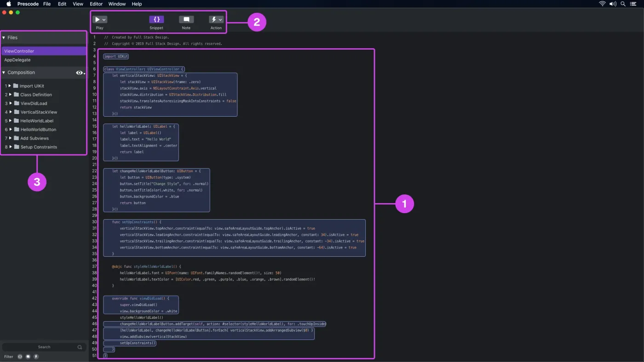Click the HelloWorldLabel folder icon
Screen dimensions: 644x362
pyautogui.click(x=17, y=121)
